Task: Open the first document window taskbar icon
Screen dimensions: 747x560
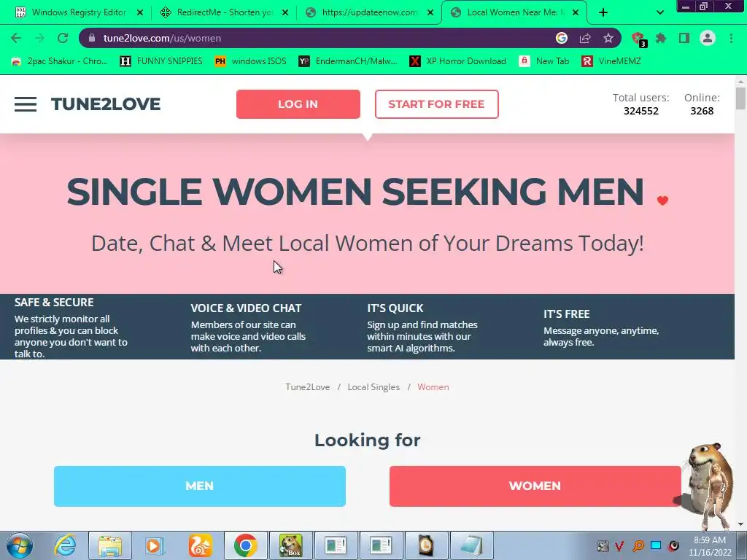Action: point(336,545)
